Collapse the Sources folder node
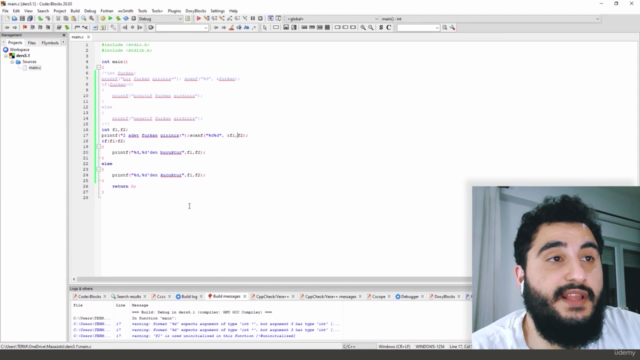The image size is (640, 360). pyautogui.click(x=12, y=62)
